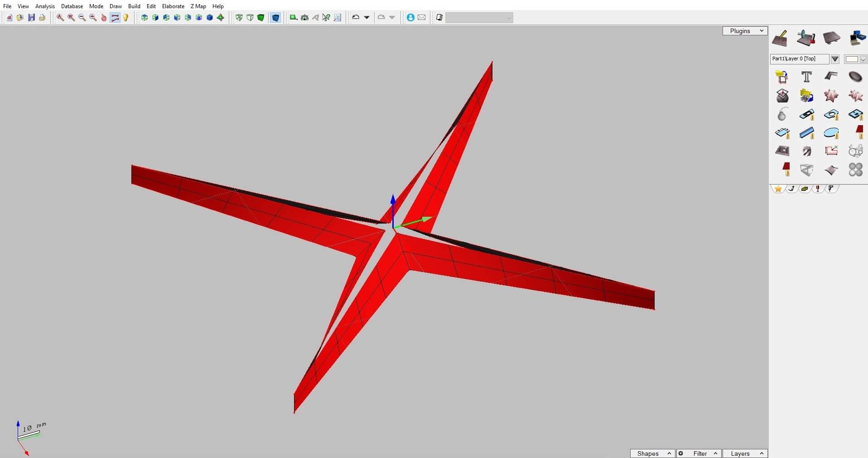This screenshot has height=458, width=868.
Task: Select the text T tool
Action: point(806,77)
